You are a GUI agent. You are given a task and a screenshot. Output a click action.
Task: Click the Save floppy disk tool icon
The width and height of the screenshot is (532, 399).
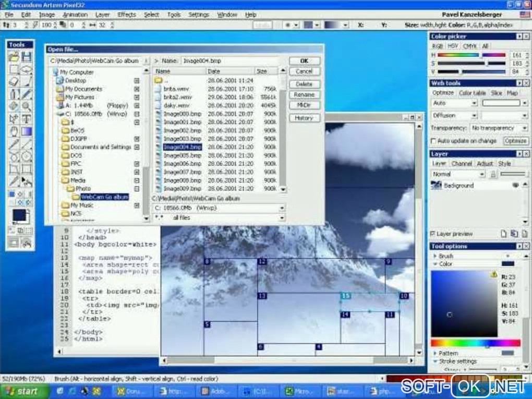click(x=27, y=56)
